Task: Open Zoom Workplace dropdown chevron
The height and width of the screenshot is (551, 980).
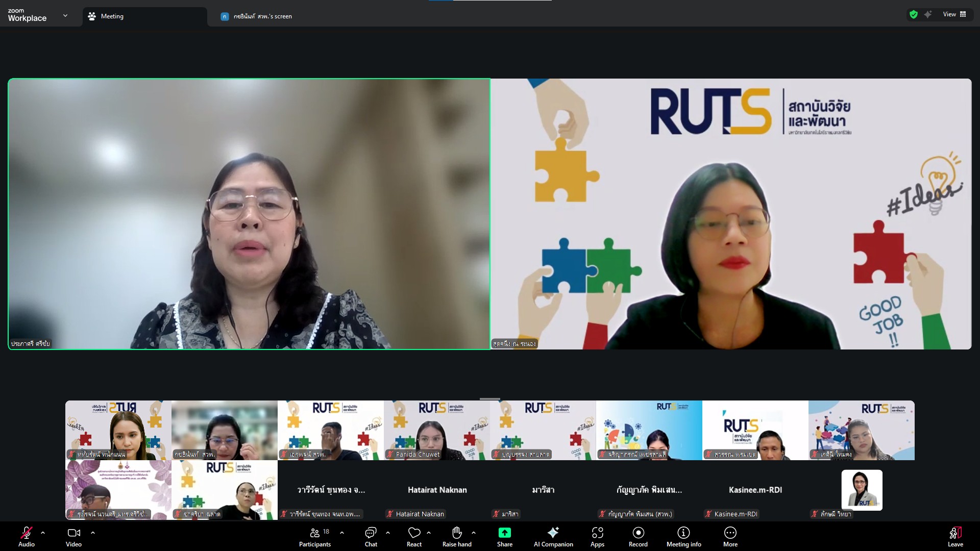Action: 65,16
